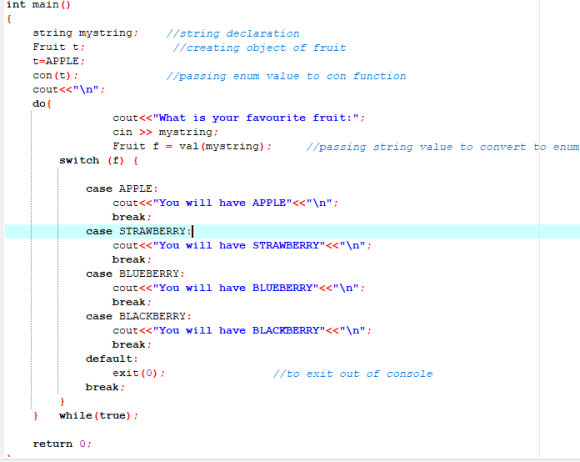Click the 'Fruit t;' statement
This screenshot has width=580, height=462.
click(x=59, y=47)
